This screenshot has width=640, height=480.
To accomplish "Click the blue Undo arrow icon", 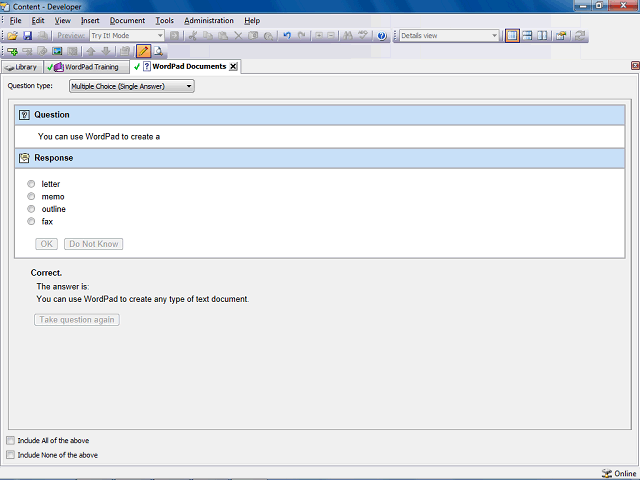I will [287, 36].
